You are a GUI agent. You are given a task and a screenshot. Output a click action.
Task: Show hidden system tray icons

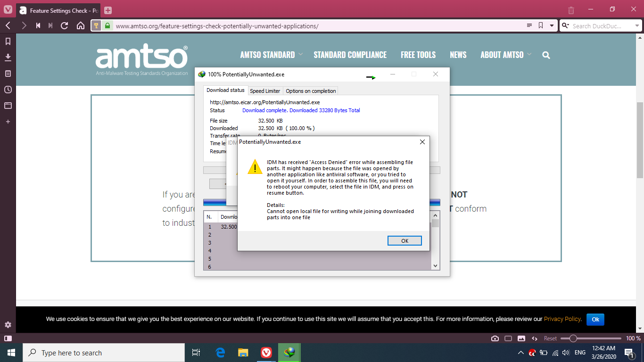pos(520,353)
